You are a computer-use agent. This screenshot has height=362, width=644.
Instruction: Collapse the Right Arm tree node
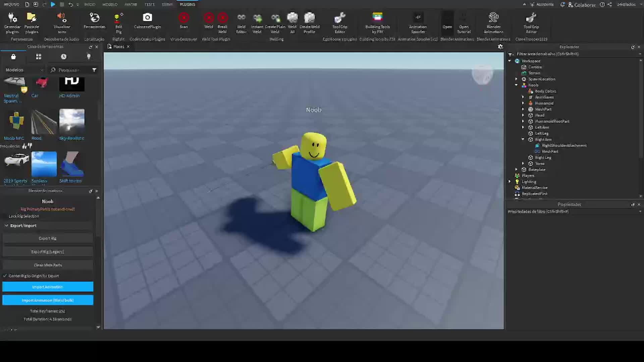[x=523, y=139]
